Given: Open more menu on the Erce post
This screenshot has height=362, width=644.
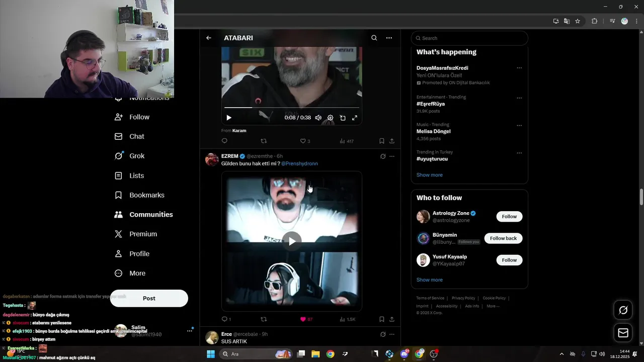Looking at the screenshot, I should point(392,334).
